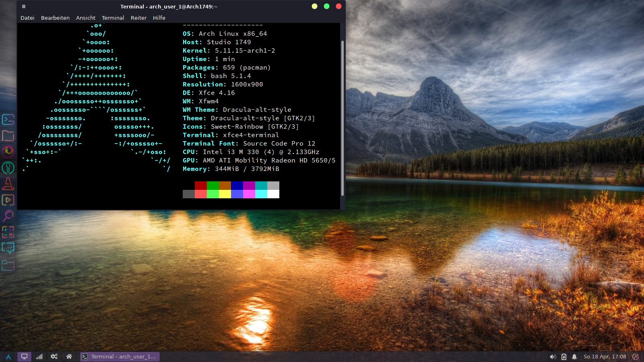Screen dimensions: 644x362
Task: Click the 'Host: Studio 1749' line
Action: pos(217,42)
